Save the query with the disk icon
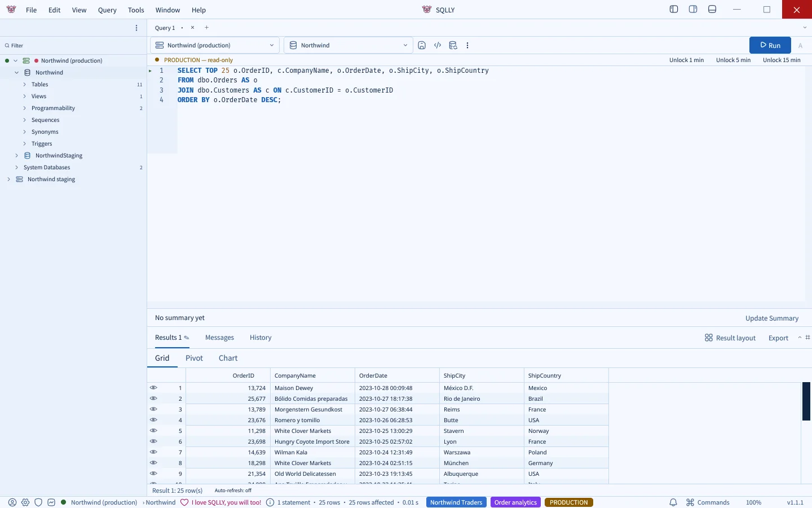The image size is (812, 508). click(422, 45)
